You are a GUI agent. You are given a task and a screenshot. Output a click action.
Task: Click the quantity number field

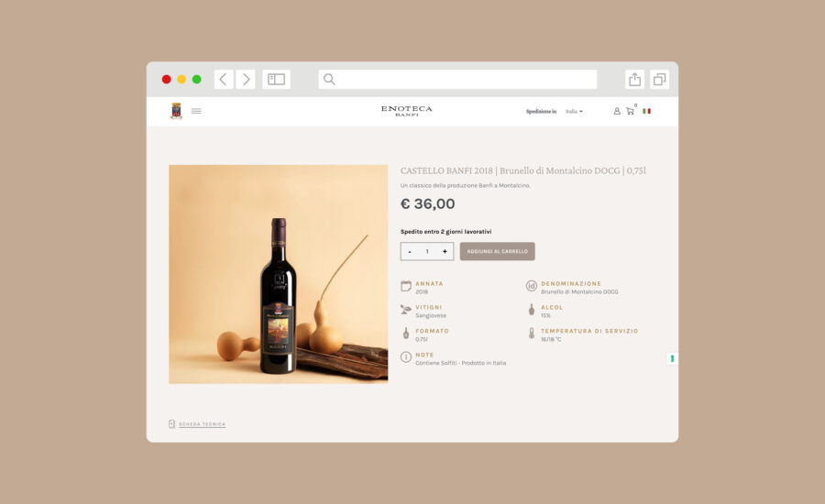click(x=427, y=251)
